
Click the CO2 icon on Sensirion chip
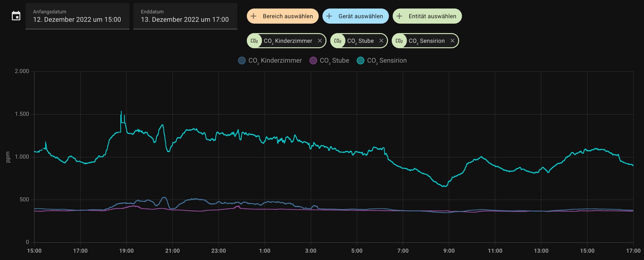click(x=399, y=41)
